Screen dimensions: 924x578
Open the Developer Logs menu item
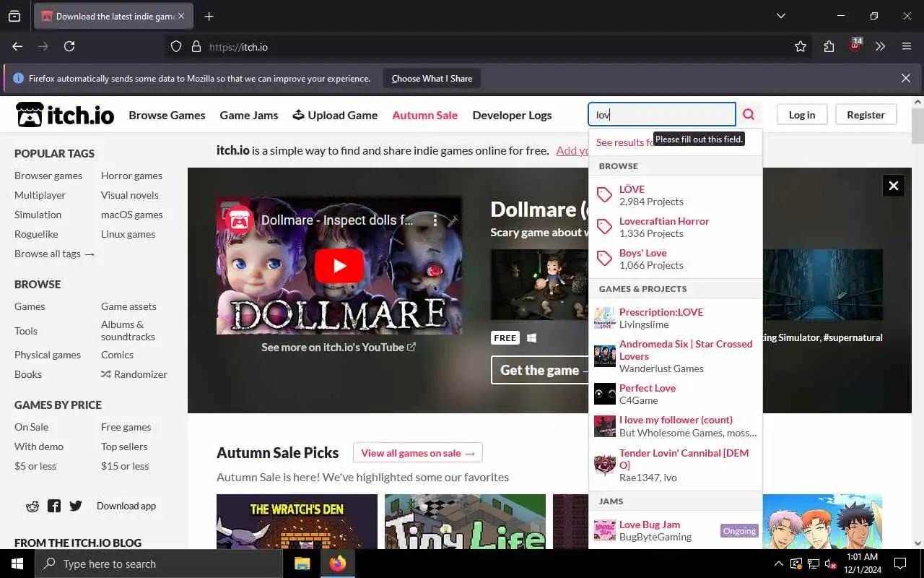(x=512, y=115)
